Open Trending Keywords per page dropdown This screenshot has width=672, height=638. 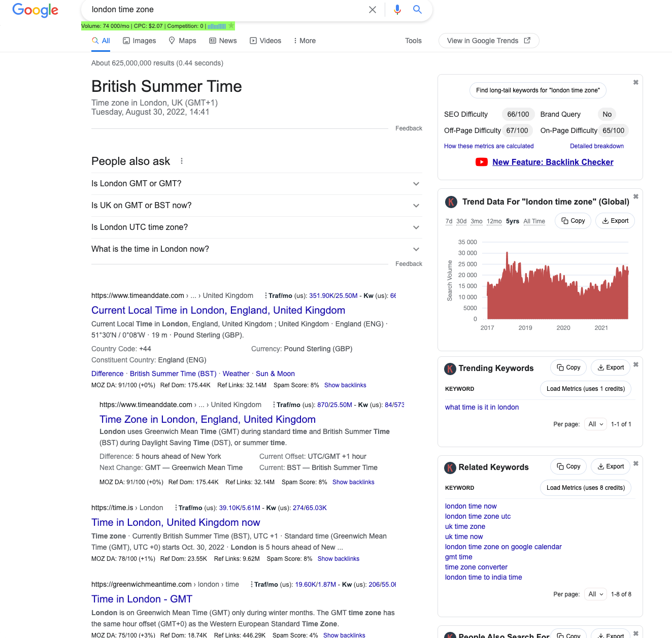[595, 424]
